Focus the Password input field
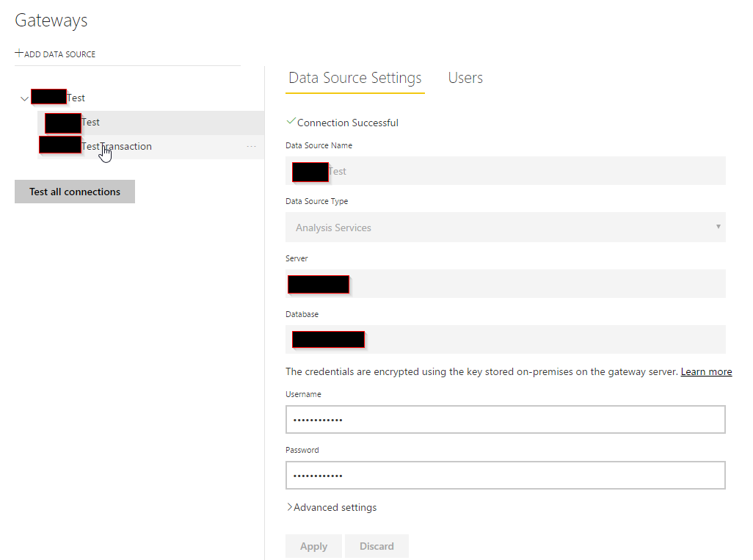The image size is (753, 560). pyautogui.click(x=505, y=476)
